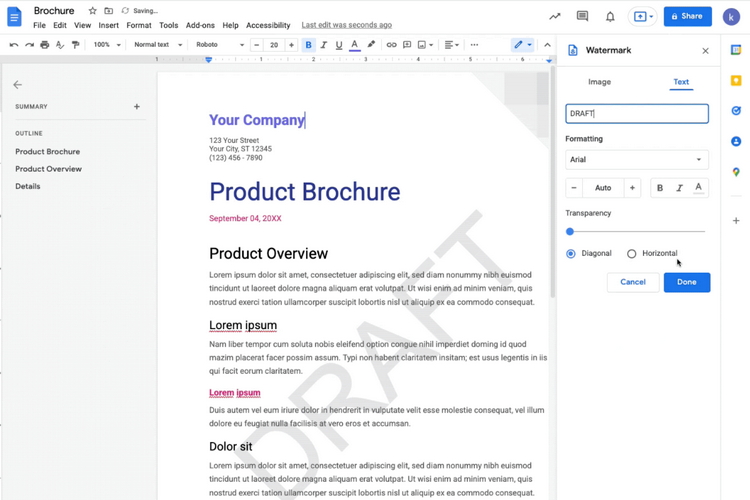Viewport: 750px width, 500px height.
Task: Open the Format menu
Action: (x=139, y=25)
